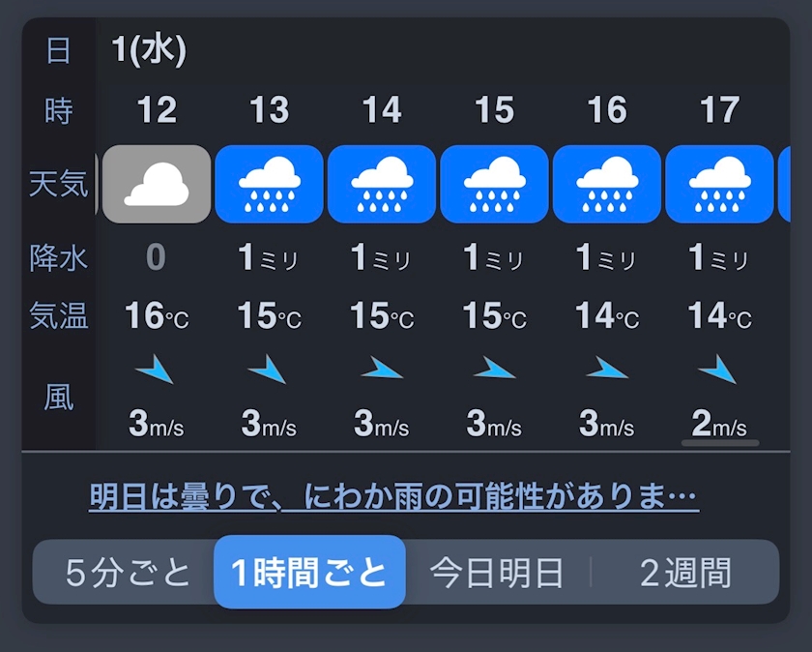The image size is (812, 652).
Task: Switch to the 今日明日 forecast tab
Action: coord(496,573)
